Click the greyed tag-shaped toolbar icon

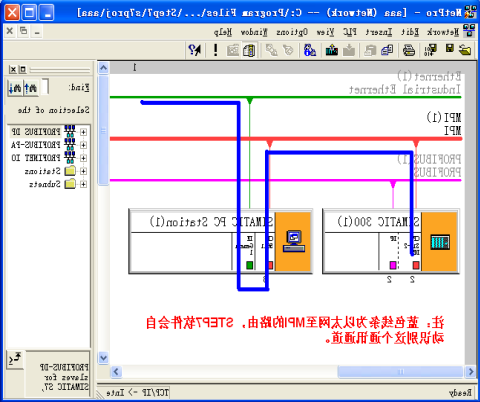click(x=288, y=50)
